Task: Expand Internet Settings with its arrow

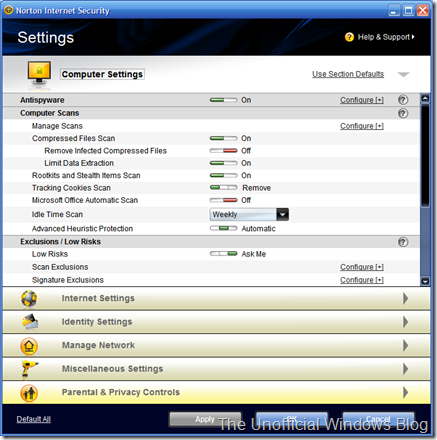Action: (x=405, y=298)
